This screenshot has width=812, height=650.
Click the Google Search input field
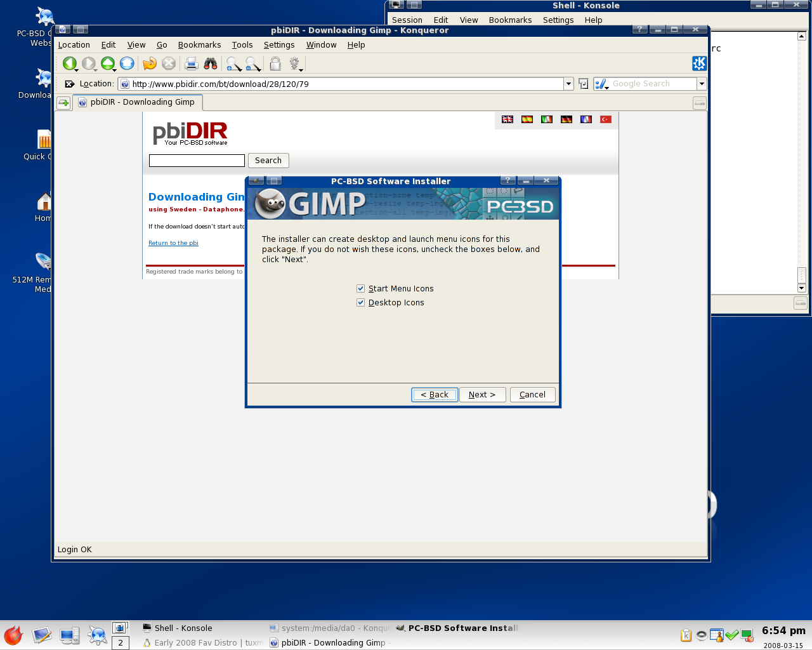[x=653, y=84]
